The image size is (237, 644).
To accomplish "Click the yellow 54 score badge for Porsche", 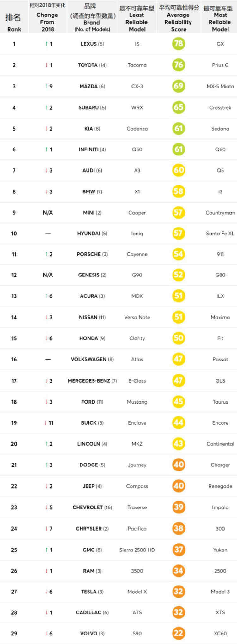I will (x=179, y=254).
